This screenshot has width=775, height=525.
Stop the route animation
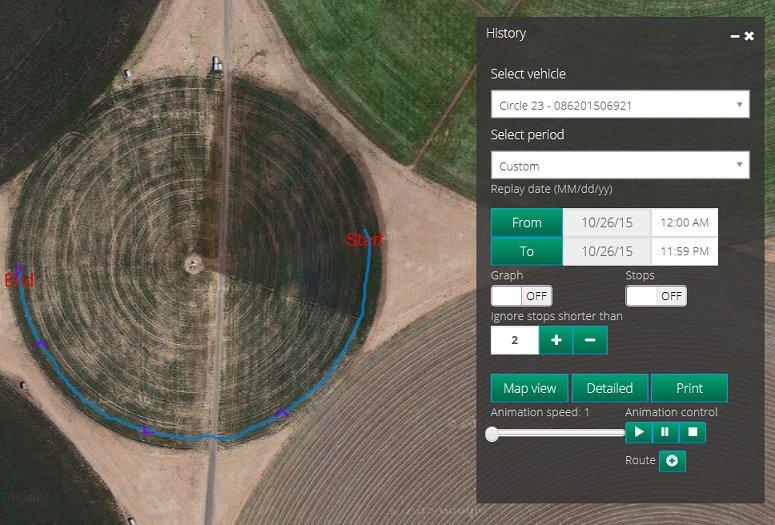(x=692, y=433)
